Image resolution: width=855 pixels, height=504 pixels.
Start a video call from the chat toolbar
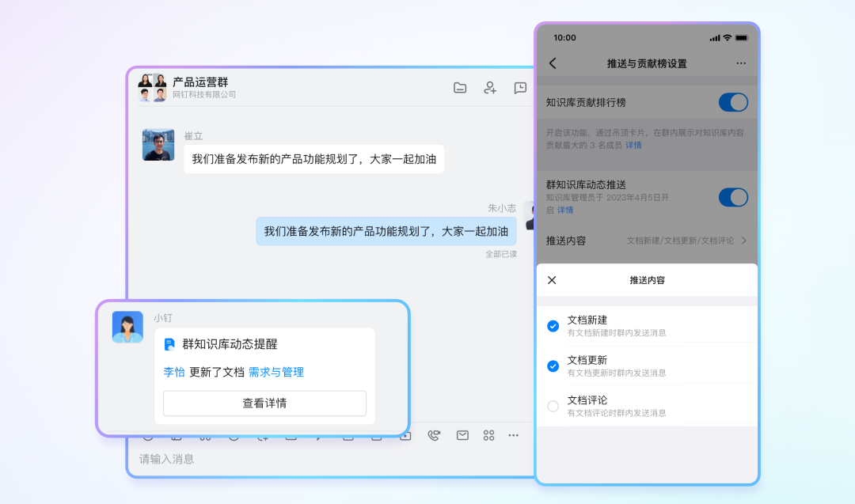[434, 435]
